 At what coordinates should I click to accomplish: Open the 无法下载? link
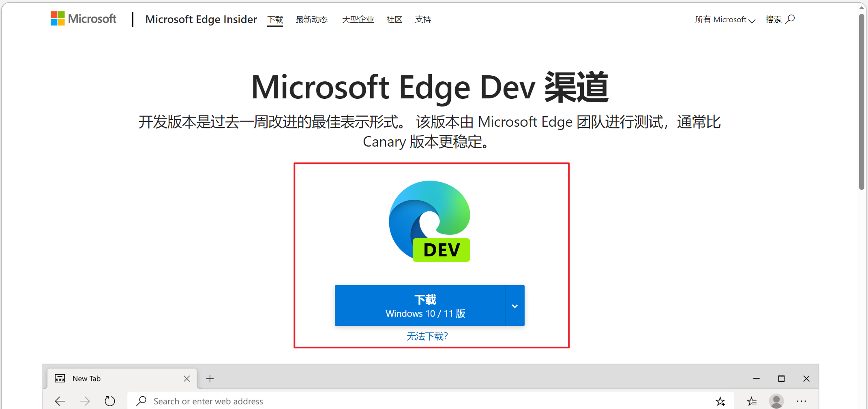(x=426, y=336)
